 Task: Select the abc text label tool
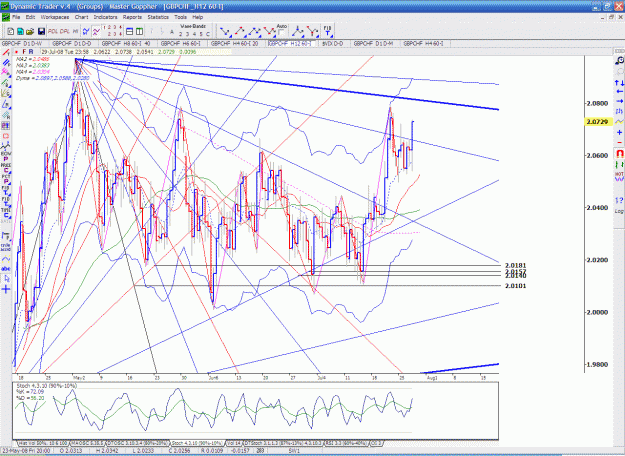6,269
